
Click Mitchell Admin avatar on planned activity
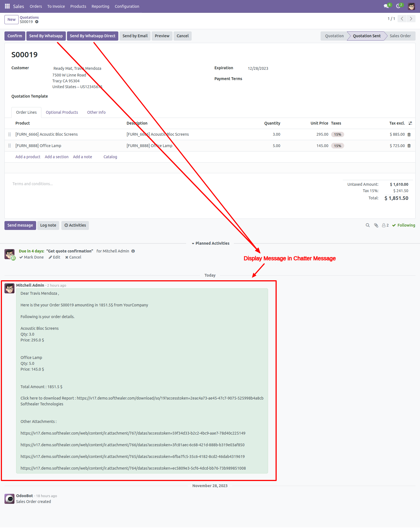click(10, 254)
